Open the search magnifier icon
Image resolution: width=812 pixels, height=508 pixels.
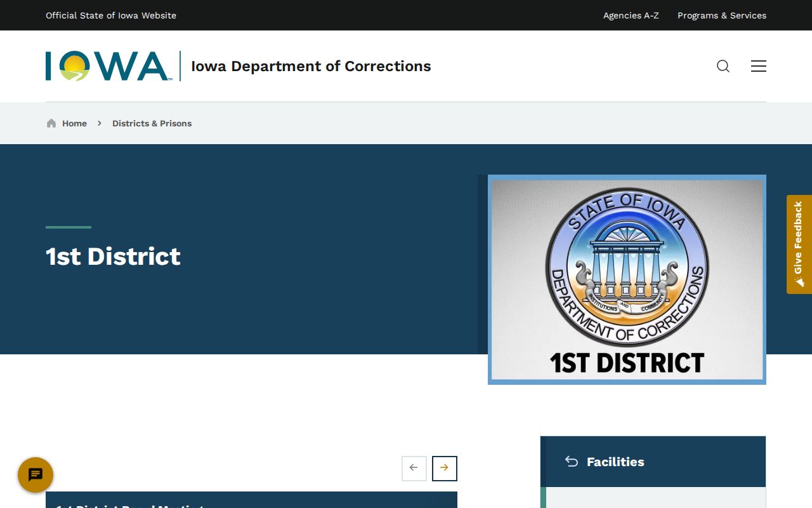[x=723, y=66]
